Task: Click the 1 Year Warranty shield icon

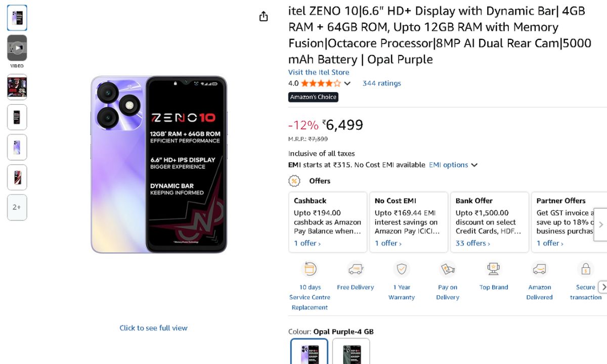Action: point(402,269)
